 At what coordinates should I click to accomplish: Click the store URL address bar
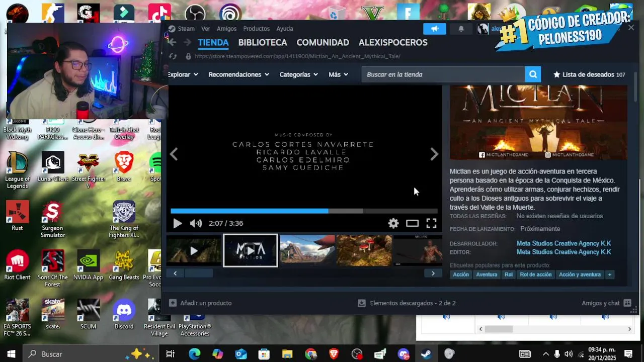(x=297, y=56)
